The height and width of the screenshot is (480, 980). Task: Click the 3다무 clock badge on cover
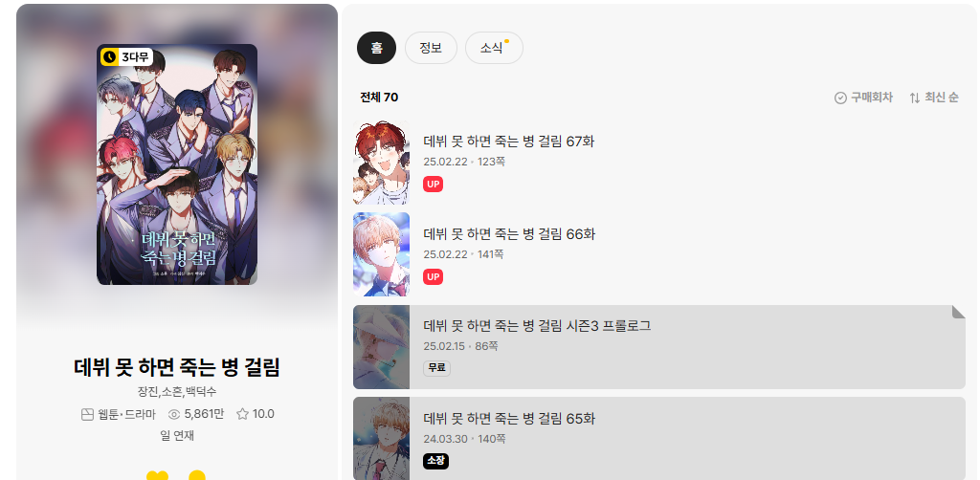coord(126,56)
